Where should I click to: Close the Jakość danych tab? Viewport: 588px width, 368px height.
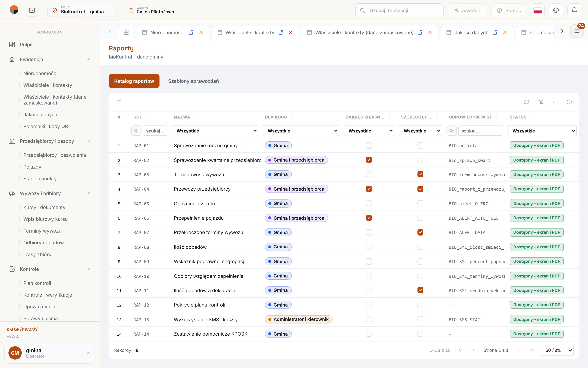pos(505,32)
